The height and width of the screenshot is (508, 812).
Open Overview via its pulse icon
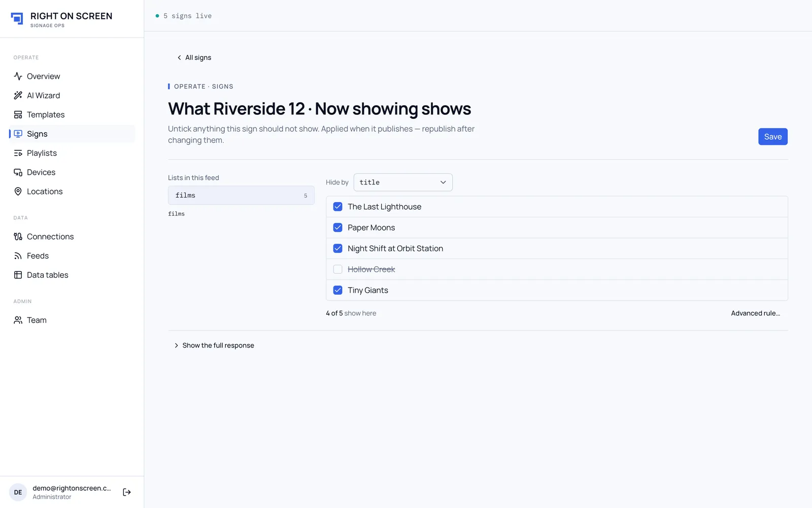pyautogui.click(x=18, y=76)
